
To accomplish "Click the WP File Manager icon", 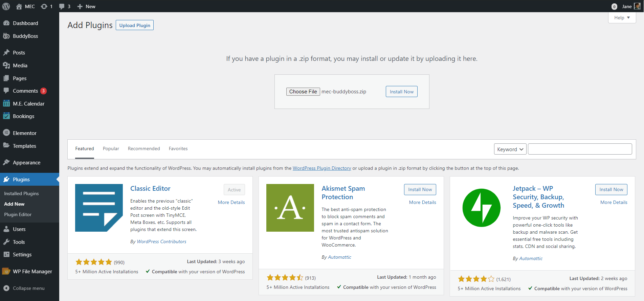I will [x=6, y=271].
